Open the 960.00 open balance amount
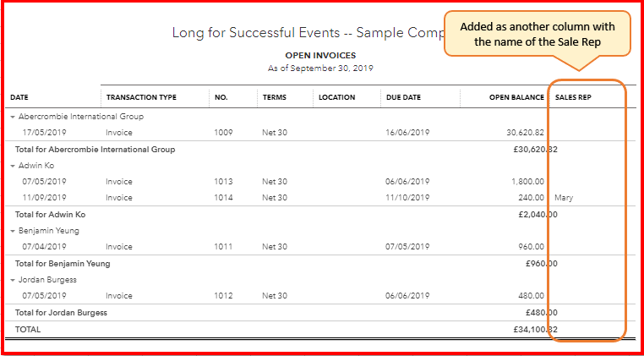Viewport: 644px width, 356px height. tap(530, 247)
